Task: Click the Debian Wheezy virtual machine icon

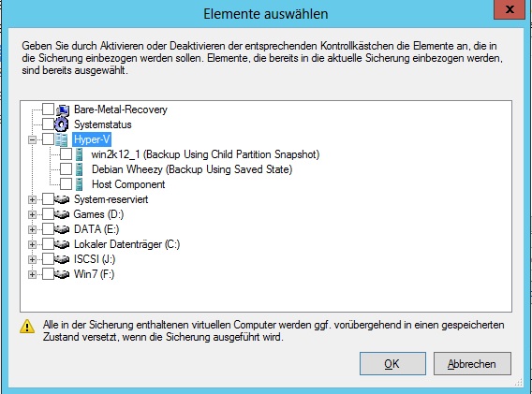Action: [79, 169]
